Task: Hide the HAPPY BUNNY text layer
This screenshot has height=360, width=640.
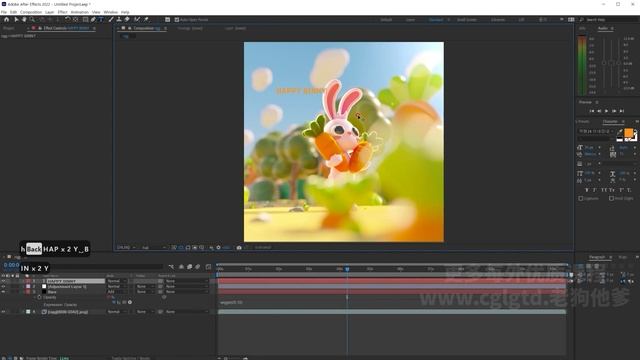Action: pyautogui.click(x=3, y=281)
